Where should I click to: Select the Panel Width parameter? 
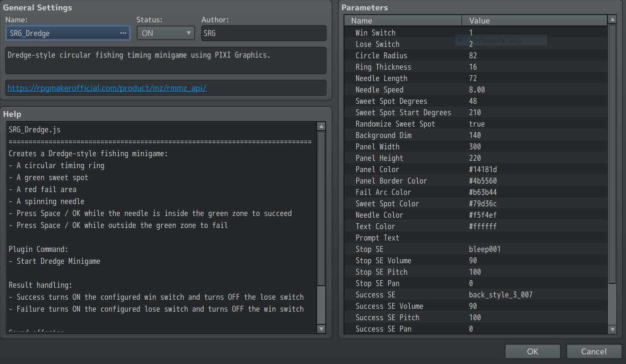pyautogui.click(x=476, y=147)
